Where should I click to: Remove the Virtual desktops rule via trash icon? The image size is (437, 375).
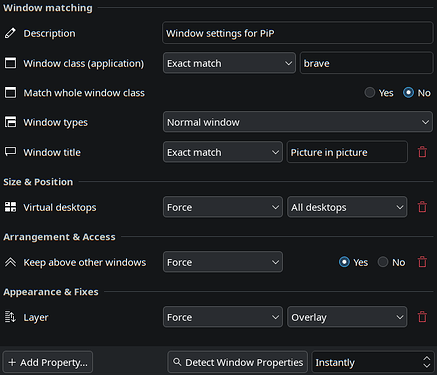click(x=422, y=207)
